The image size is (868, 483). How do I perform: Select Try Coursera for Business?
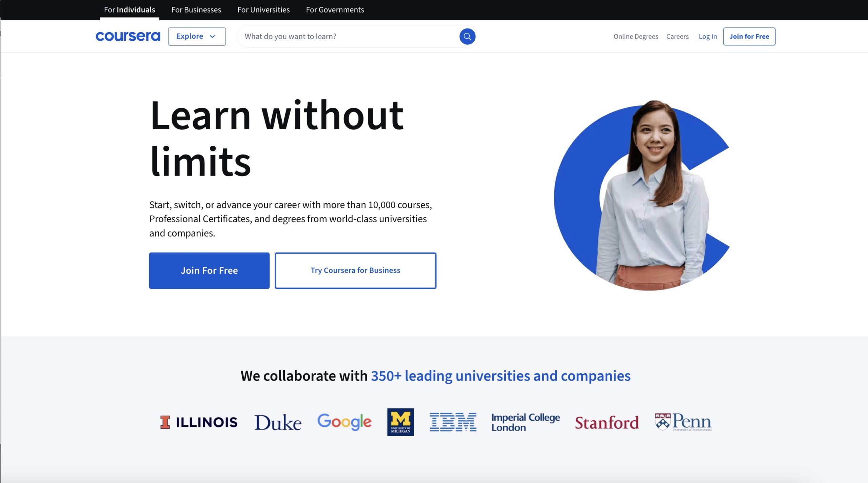(x=355, y=270)
